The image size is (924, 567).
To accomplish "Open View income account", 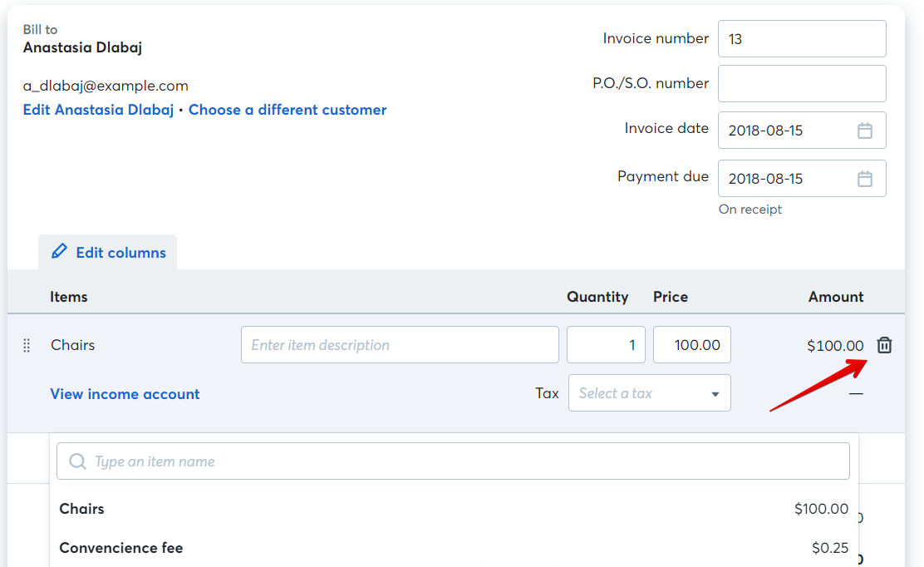I will (x=125, y=394).
